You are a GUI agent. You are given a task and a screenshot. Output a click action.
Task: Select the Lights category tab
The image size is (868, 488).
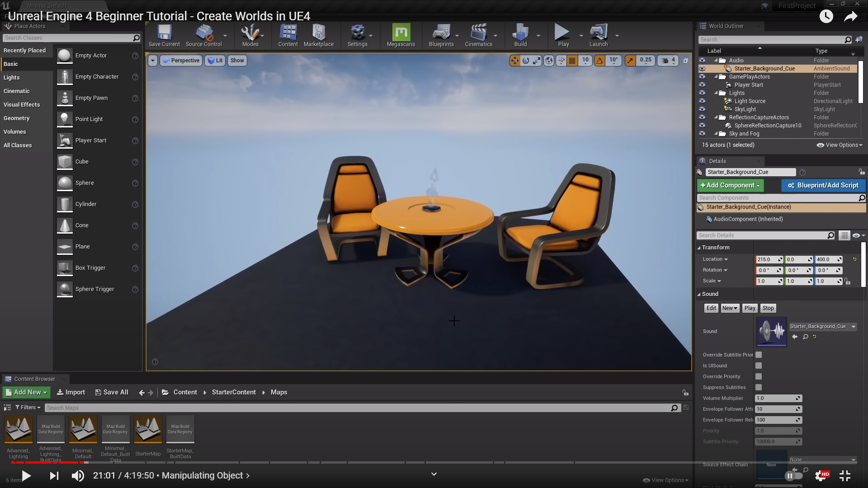coord(12,78)
